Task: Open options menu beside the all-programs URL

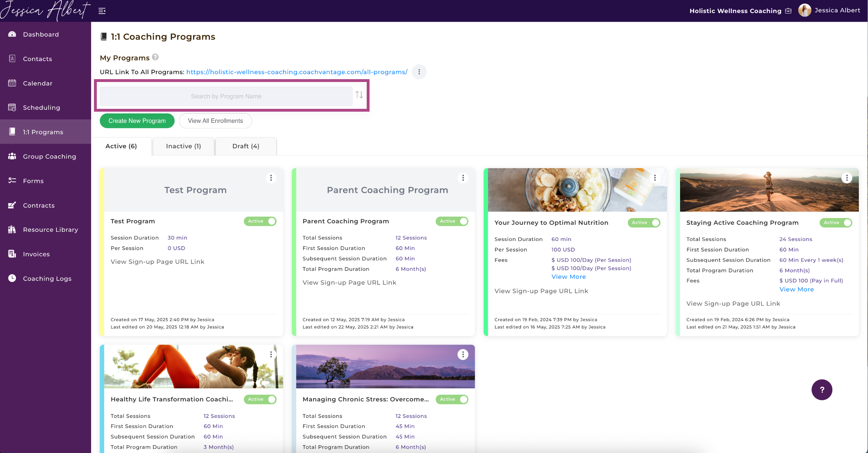Action: click(x=419, y=72)
